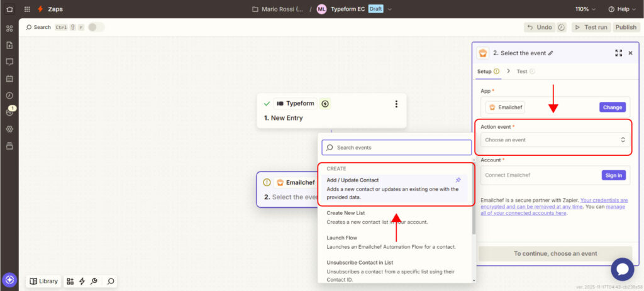Click the ML avatar in the header
644x291 pixels.
pos(321,9)
